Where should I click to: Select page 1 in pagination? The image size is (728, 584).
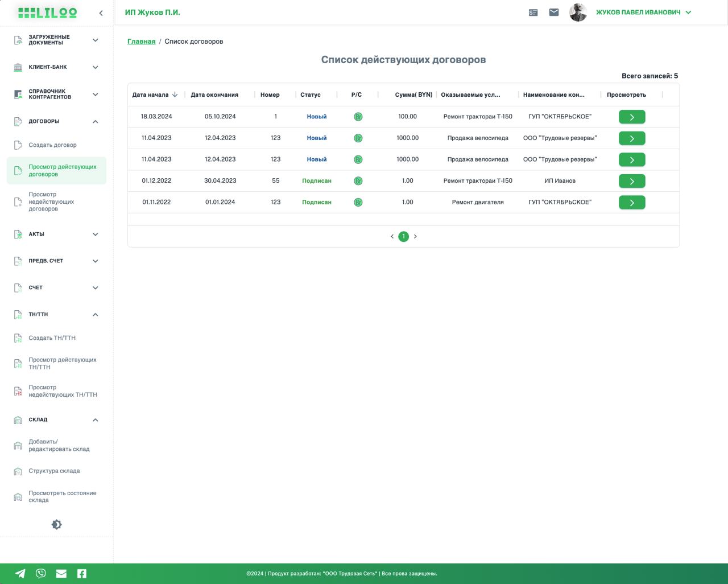[404, 236]
